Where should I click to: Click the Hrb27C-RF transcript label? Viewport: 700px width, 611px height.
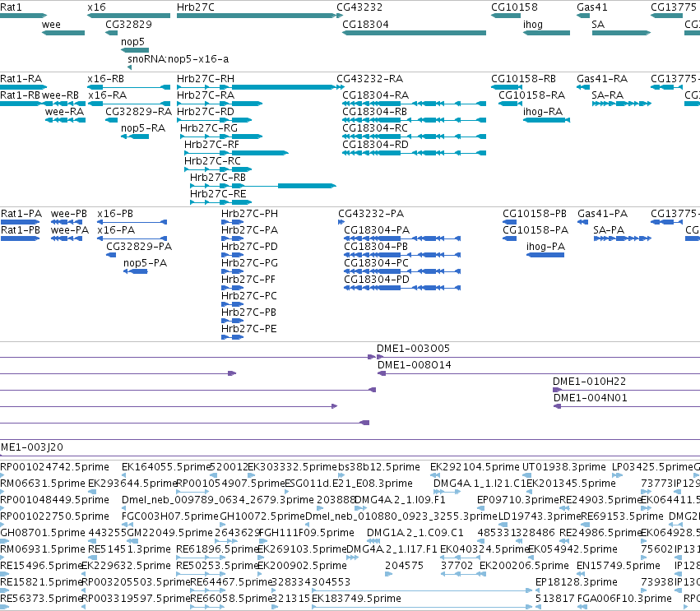(x=211, y=145)
